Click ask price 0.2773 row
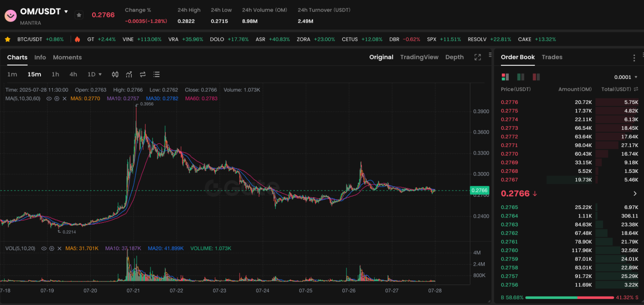This screenshot has width=644, height=305. coord(570,128)
